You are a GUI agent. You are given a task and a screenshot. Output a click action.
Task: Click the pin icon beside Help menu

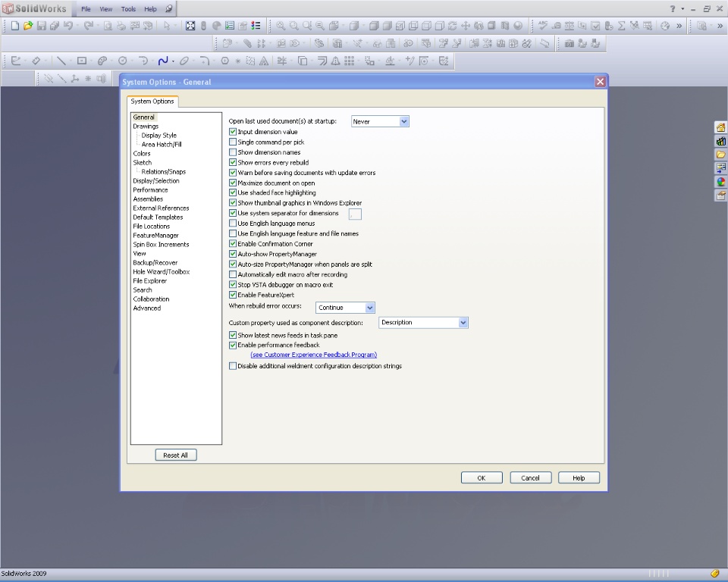coord(169,8)
